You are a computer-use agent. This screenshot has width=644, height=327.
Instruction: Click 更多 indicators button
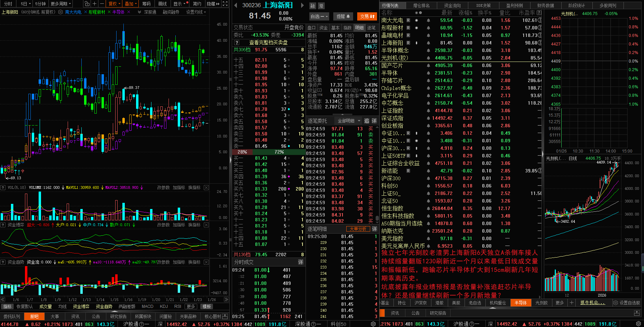(x=191, y=306)
